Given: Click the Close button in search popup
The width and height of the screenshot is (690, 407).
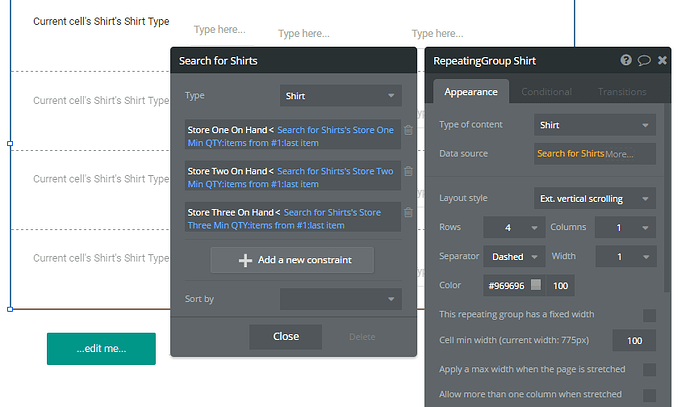Looking at the screenshot, I should click(286, 336).
